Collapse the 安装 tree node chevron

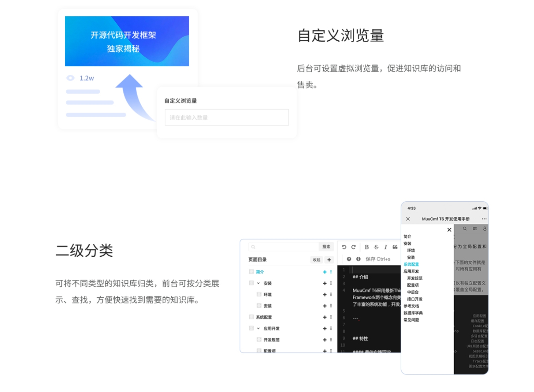point(258,283)
